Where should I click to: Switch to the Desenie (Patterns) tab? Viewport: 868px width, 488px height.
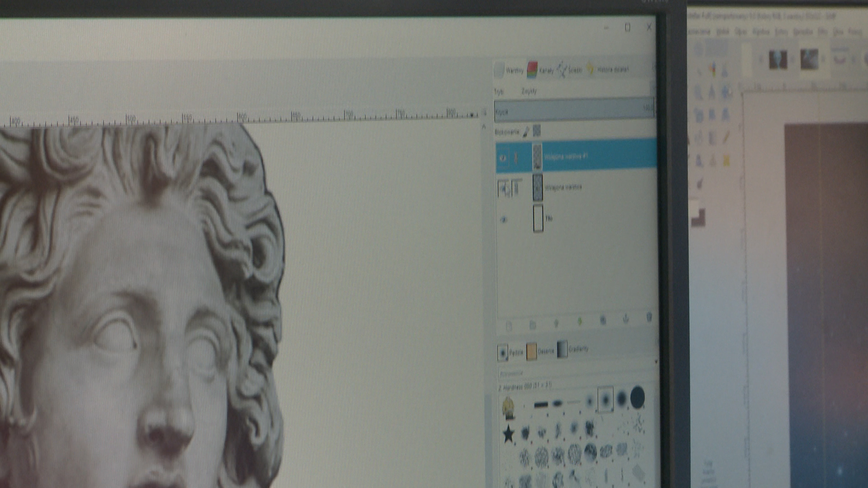coord(540,351)
